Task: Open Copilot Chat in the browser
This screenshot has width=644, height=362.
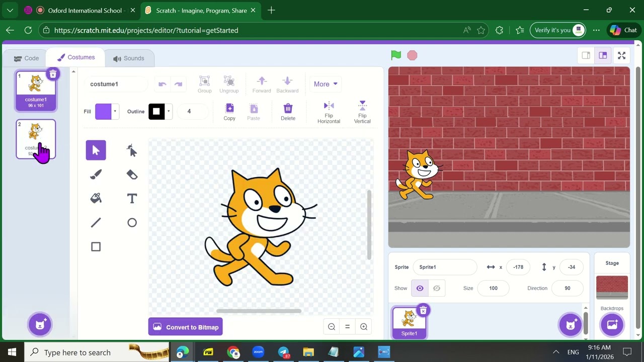Action: tap(623, 30)
